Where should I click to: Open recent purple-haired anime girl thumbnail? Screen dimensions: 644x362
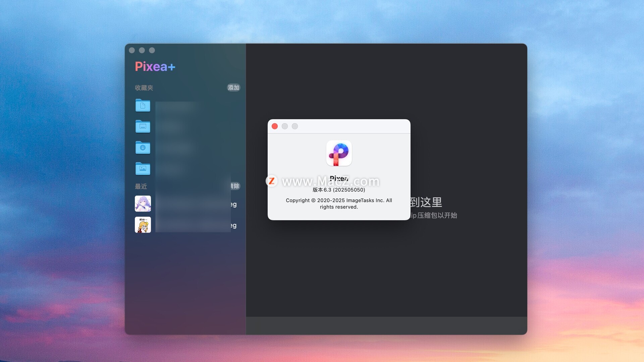click(143, 203)
